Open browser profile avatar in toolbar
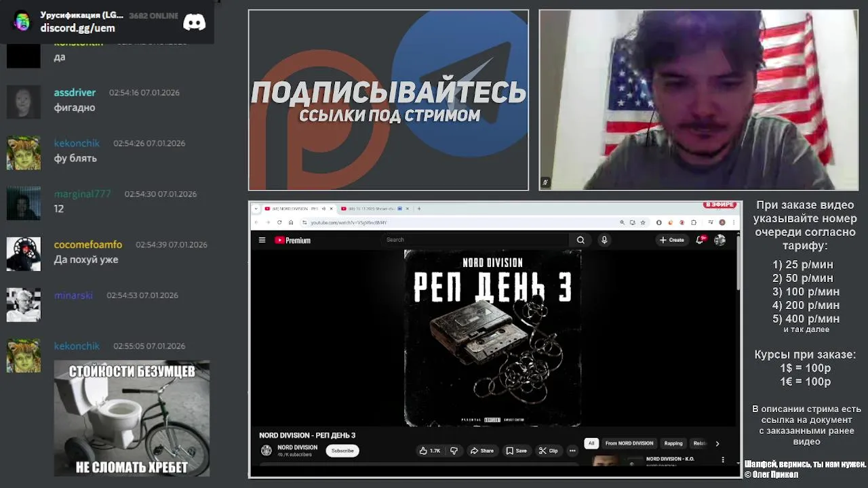This screenshot has width=868, height=488. point(722,222)
